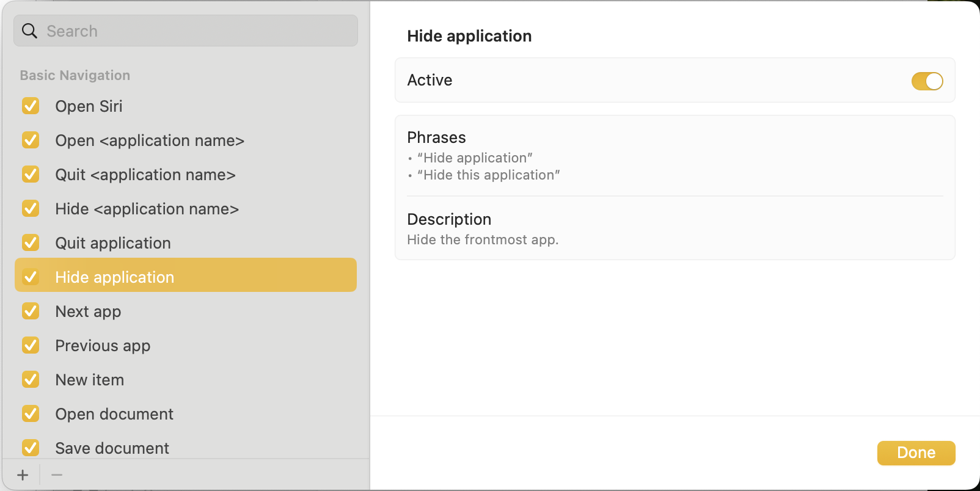Click the minus icon to remove command
980x491 pixels.
click(x=57, y=475)
